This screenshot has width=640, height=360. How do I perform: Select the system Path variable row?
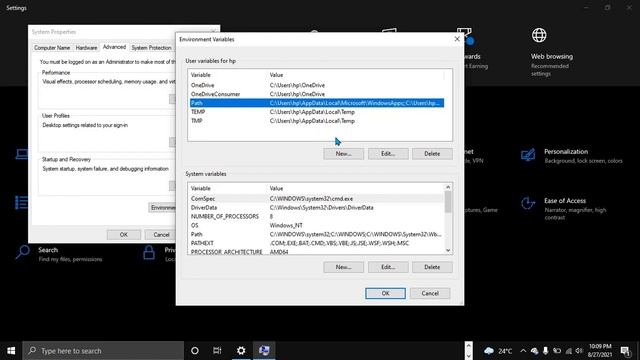(317, 235)
